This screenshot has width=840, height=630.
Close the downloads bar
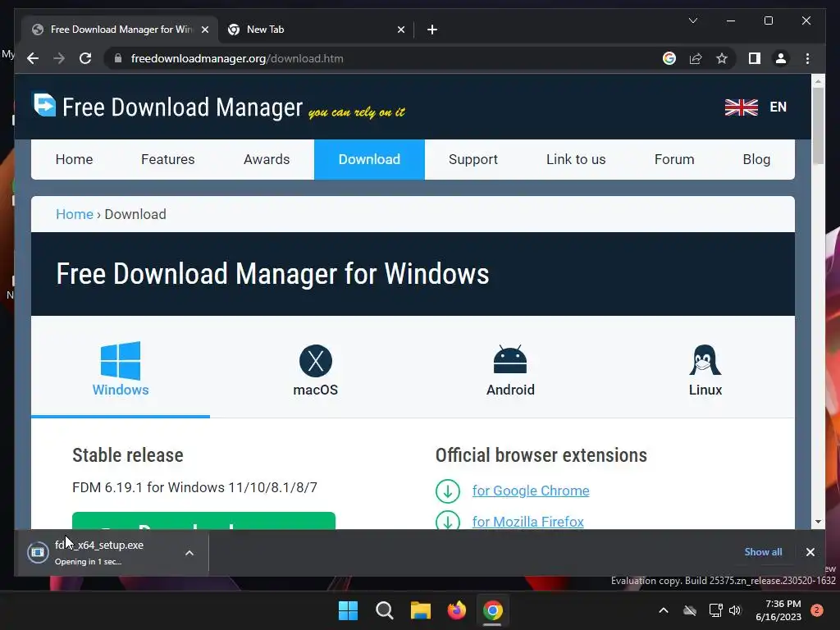pos(810,552)
